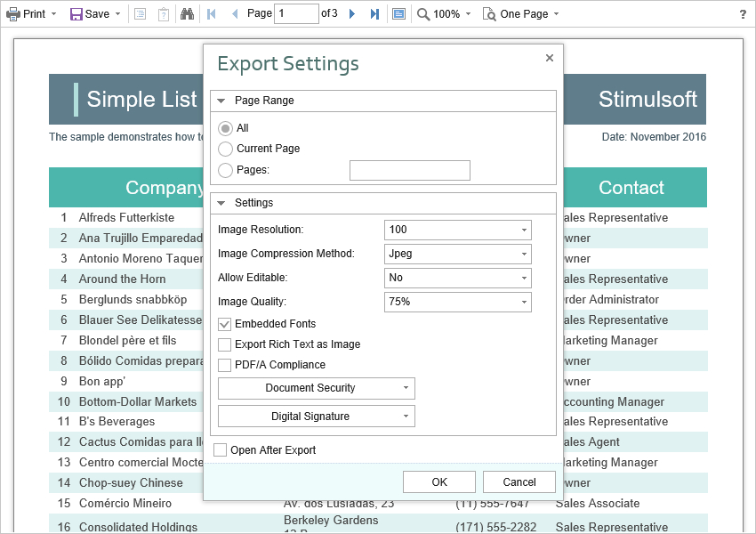Screen dimensions: 756x534
Task: Uncheck the Embedded Fonts checkbox
Action: [x=225, y=324]
